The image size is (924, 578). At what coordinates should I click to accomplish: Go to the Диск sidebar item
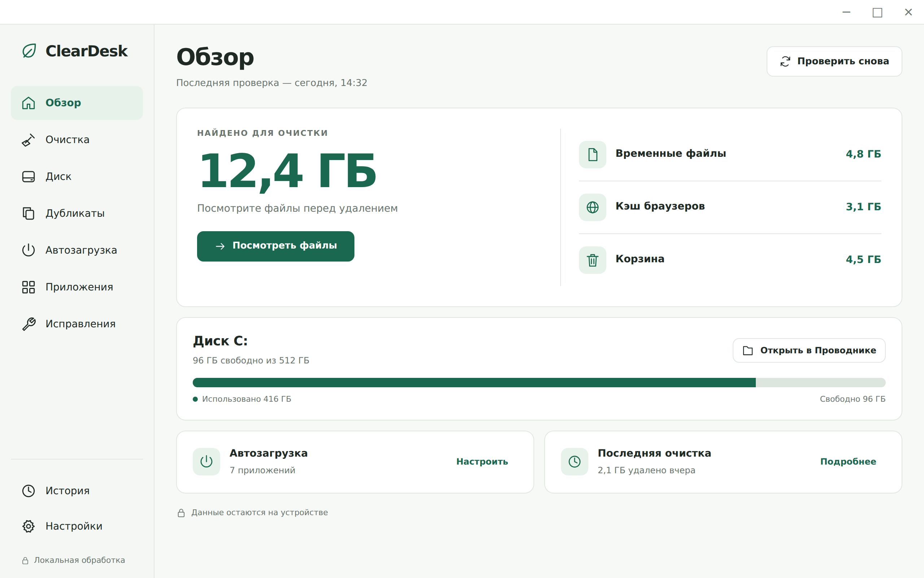77,177
